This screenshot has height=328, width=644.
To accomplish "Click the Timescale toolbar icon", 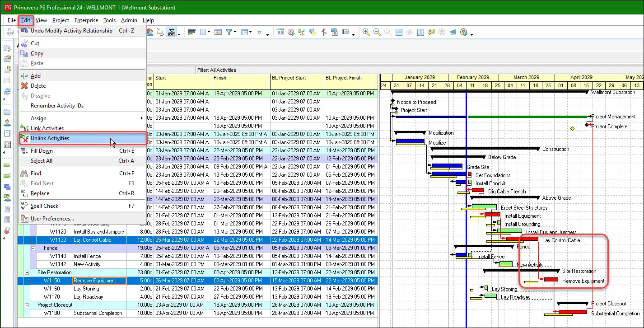I will click(x=218, y=32).
